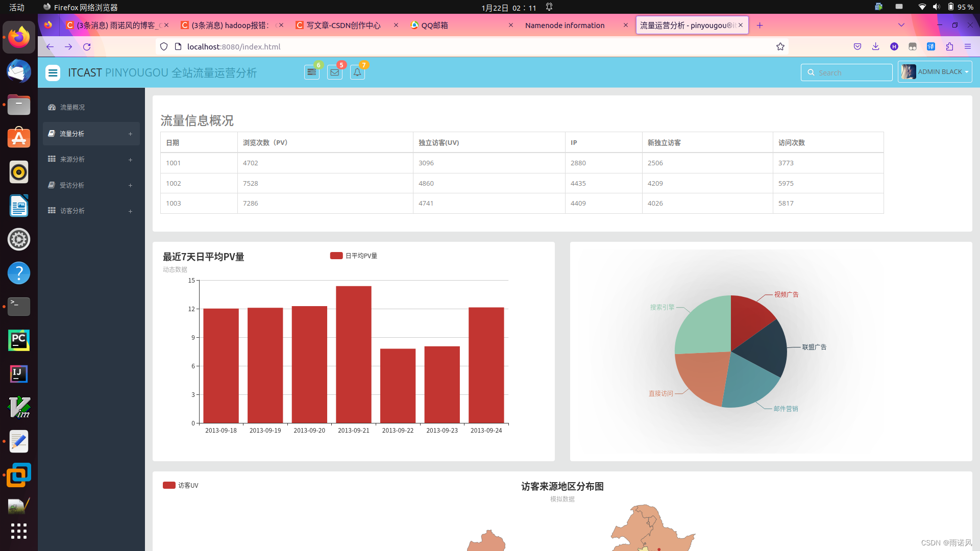Close the Namenode information tab
The image size is (980, 551).
[x=626, y=25]
